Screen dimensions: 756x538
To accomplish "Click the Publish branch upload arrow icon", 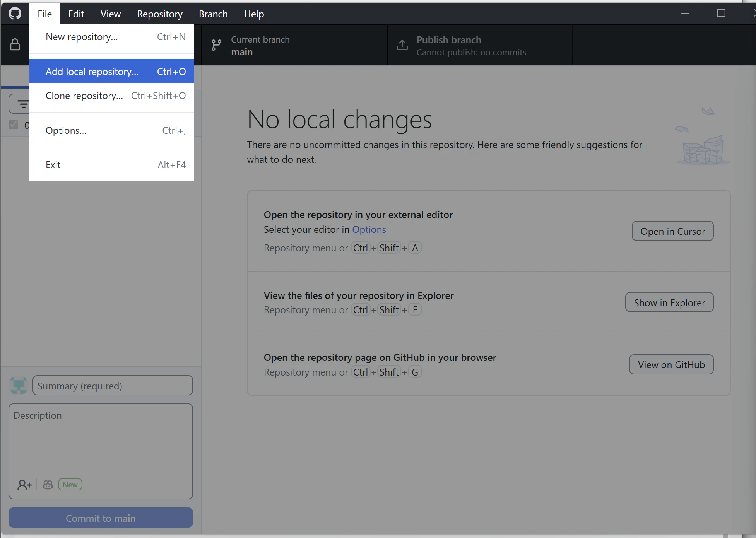I will [x=402, y=45].
